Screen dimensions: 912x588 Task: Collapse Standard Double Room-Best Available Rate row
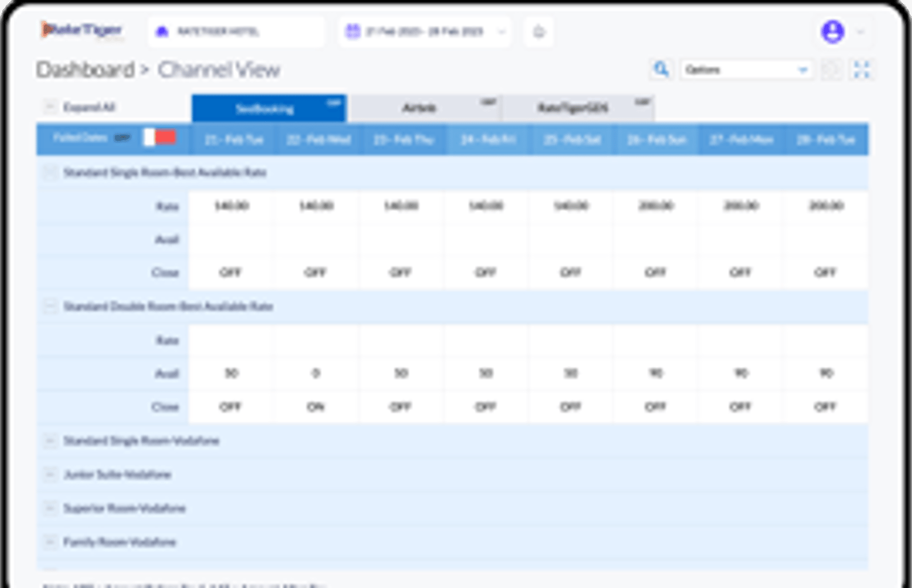[x=50, y=307]
